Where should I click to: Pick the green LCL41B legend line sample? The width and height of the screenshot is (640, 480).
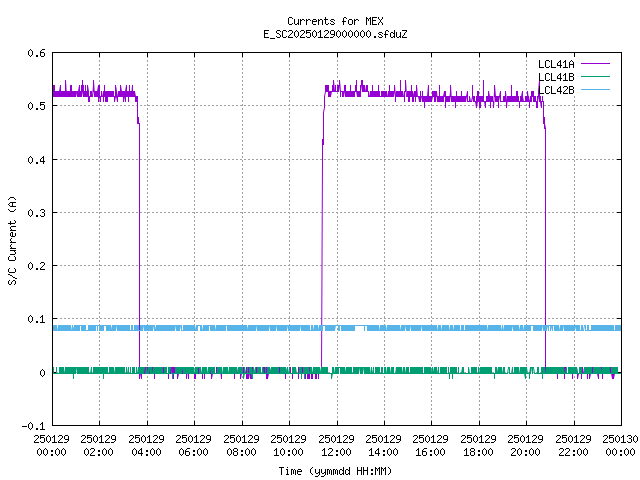click(595, 77)
